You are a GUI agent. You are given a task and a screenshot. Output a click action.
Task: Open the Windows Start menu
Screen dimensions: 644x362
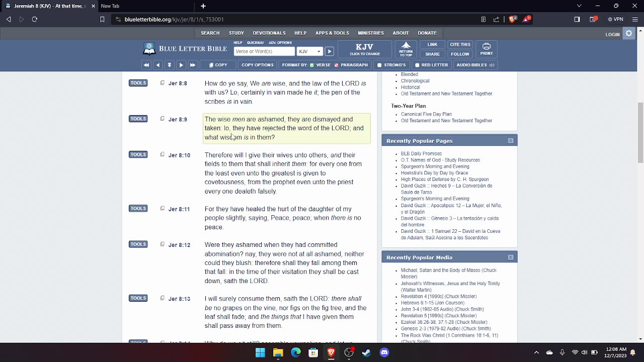[x=260, y=352]
